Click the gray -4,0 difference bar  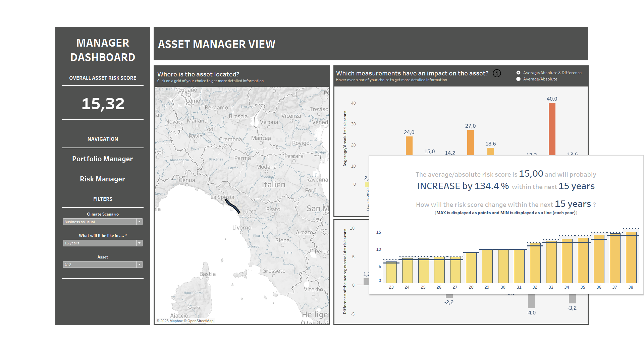point(531,301)
